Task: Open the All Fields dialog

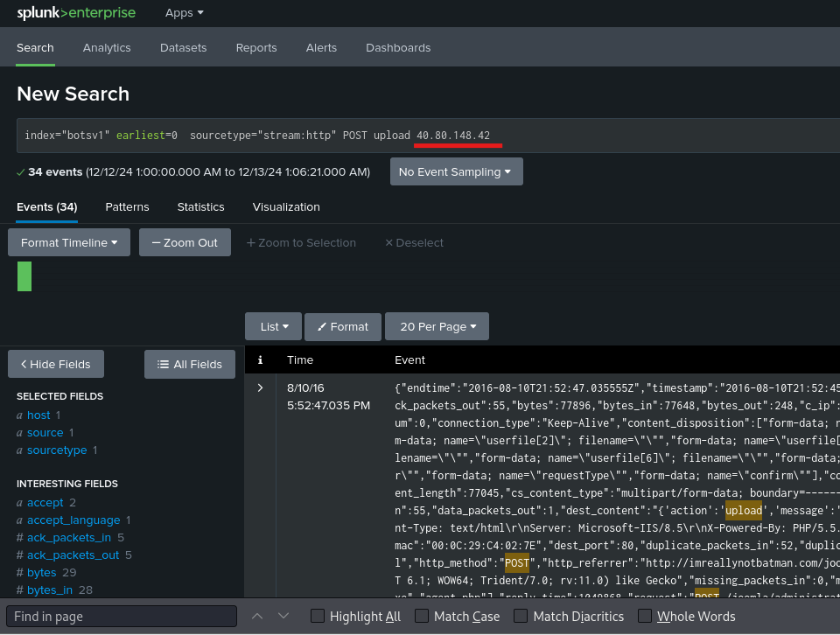Action: click(x=190, y=365)
